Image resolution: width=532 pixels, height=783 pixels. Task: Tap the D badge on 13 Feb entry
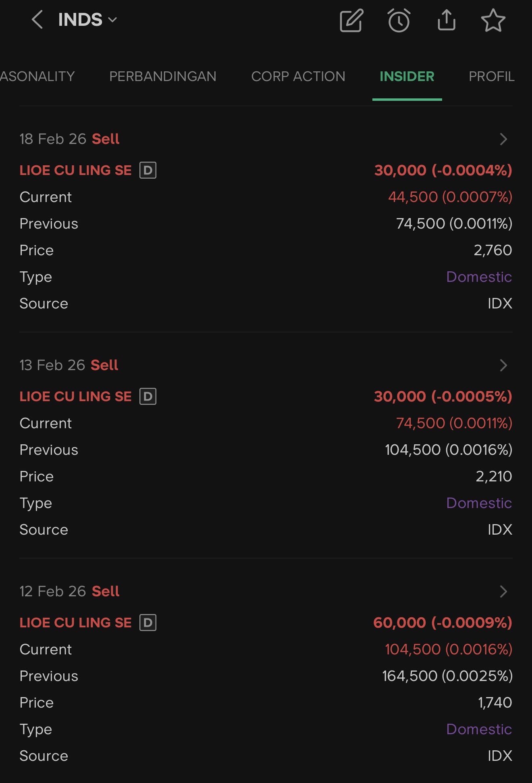click(148, 396)
